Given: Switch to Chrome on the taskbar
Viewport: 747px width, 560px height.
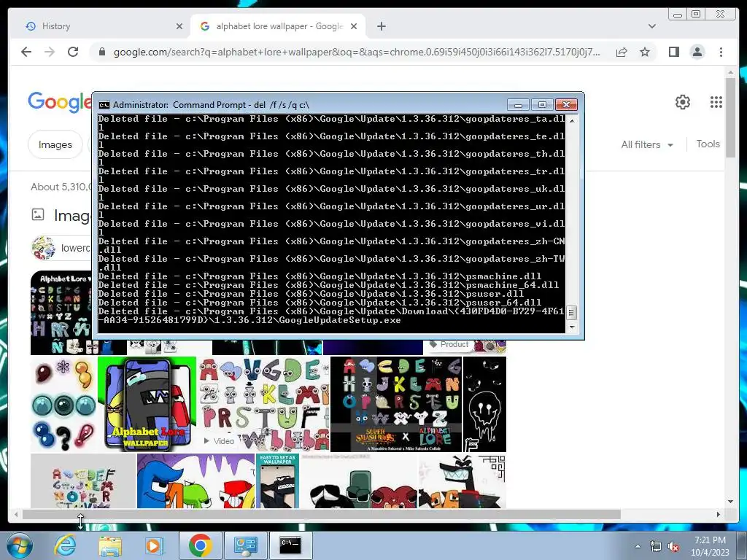Looking at the screenshot, I should pyautogui.click(x=200, y=545).
